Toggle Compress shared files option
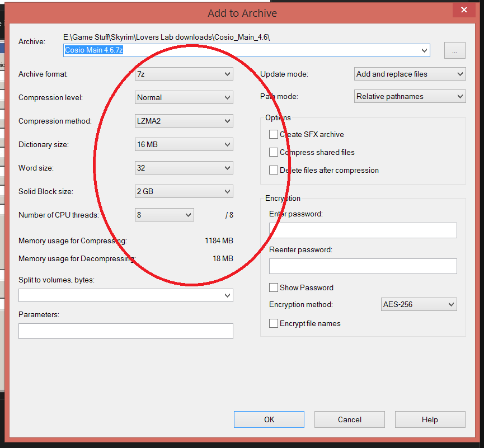The image size is (484, 448). coord(274,152)
